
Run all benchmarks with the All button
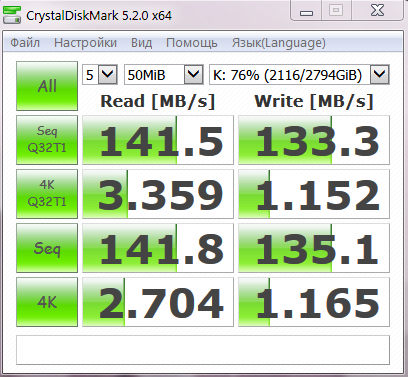[x=47, y=86]
